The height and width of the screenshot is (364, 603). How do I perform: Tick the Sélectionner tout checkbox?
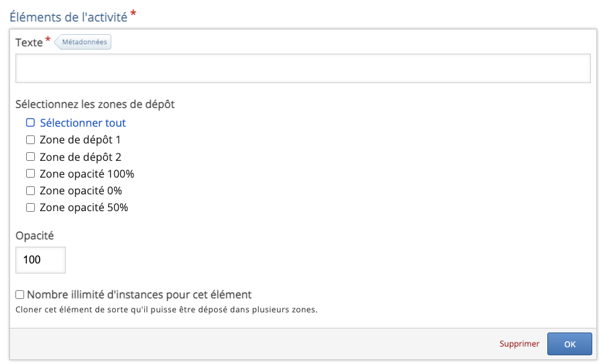pos(30,123)
